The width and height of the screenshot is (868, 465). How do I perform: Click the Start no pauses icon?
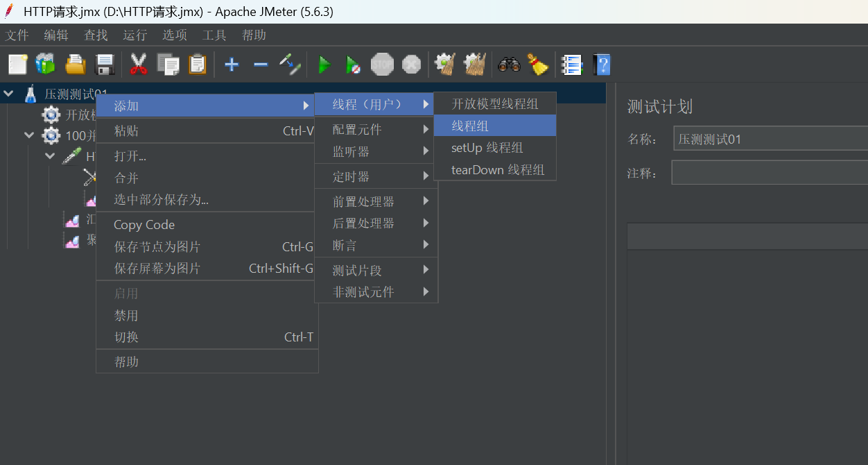353,65
